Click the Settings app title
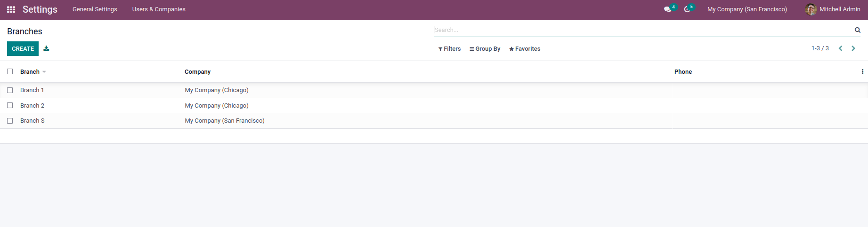 (40, 9)
